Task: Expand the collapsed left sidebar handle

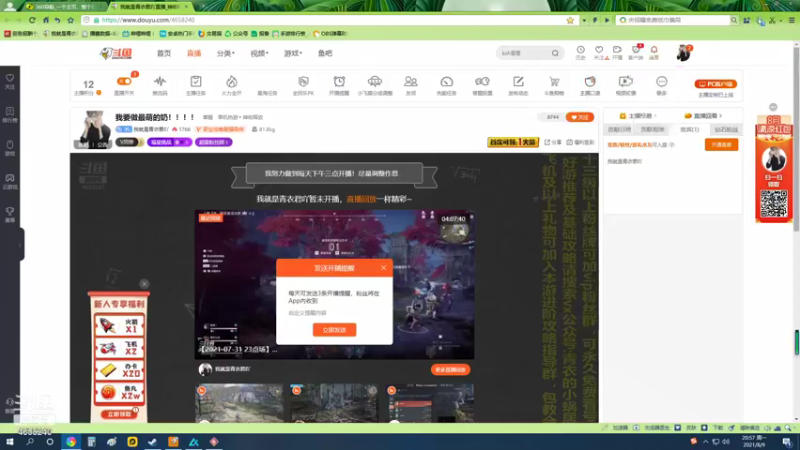Action: click(21, 245)
